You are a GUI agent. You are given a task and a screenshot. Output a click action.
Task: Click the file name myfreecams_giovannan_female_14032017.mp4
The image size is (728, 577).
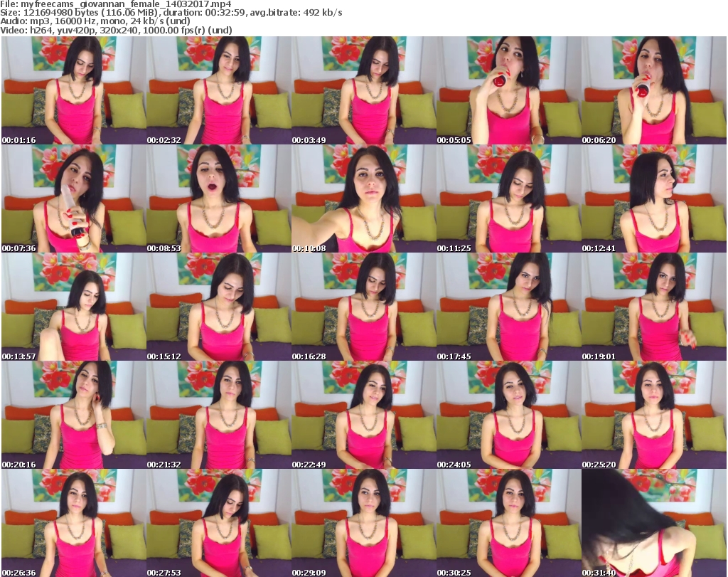tap(126, 4)
